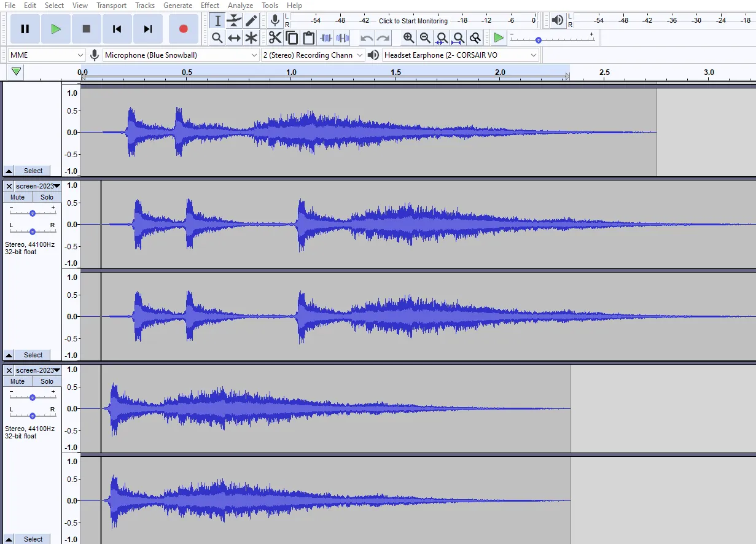Mute the first screen-2023 track
Screen dimensions: 756x544
point(17,196)
